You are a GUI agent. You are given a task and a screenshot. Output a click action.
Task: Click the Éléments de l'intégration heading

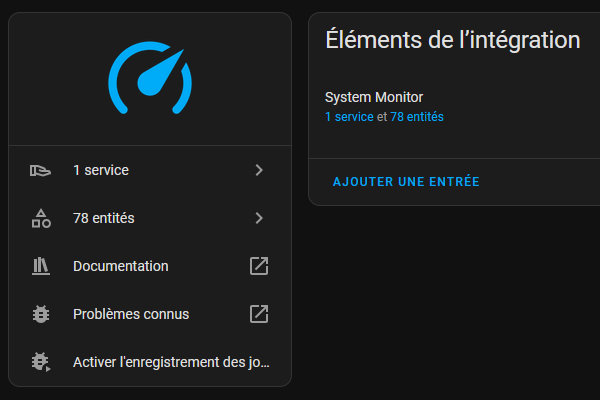(x=453, y=40)
